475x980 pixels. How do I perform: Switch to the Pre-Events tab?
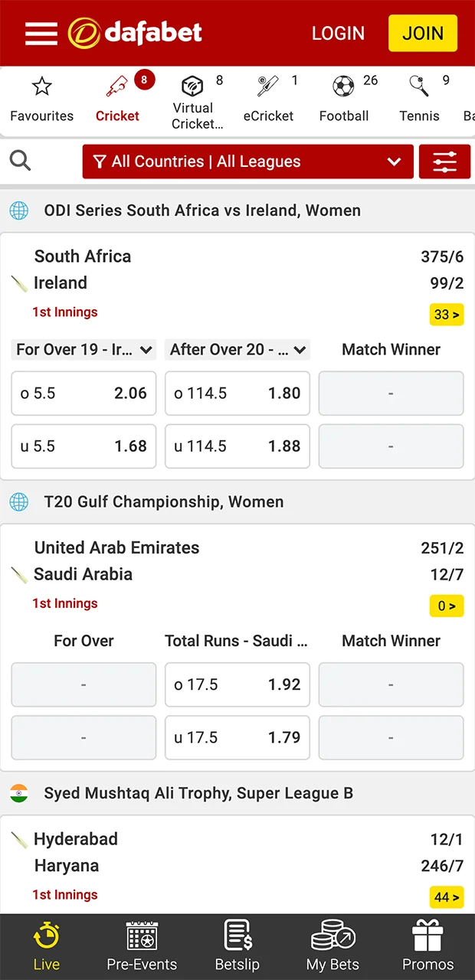141,945
